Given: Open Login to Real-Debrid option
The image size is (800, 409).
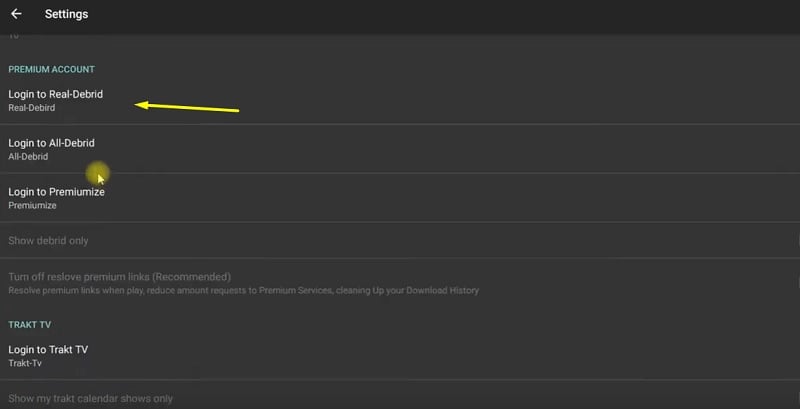Looking at the screenshot, I should point(400,100).
